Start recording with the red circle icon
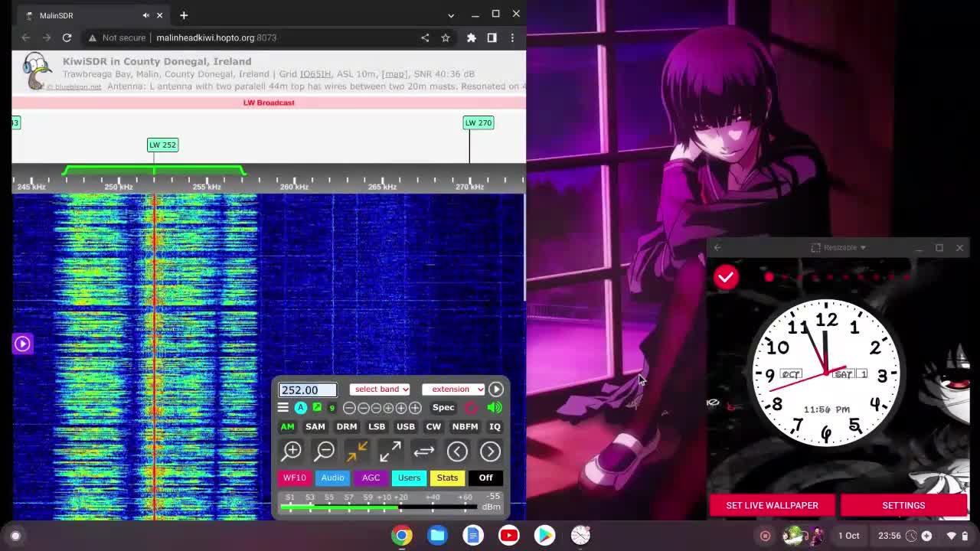 click(471, 408)
